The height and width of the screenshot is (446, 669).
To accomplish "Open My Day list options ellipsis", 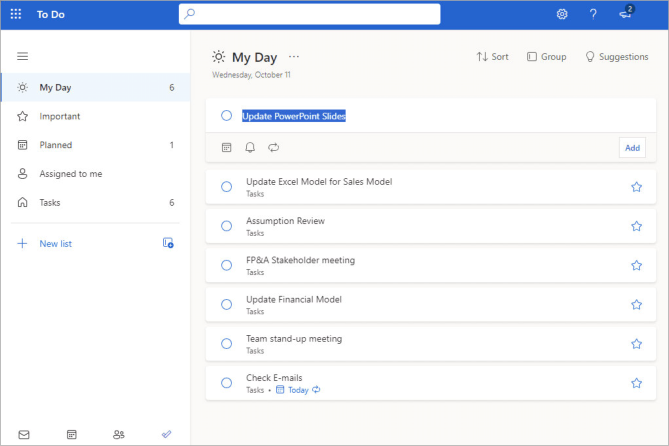I will pyautogui.click(x=294, y=56).
